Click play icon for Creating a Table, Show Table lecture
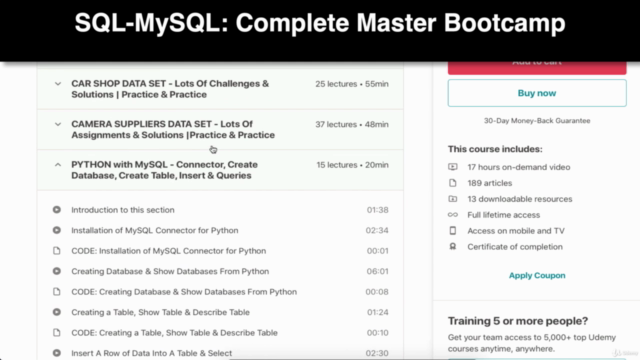Screen dimensions: 640x360 57,312
